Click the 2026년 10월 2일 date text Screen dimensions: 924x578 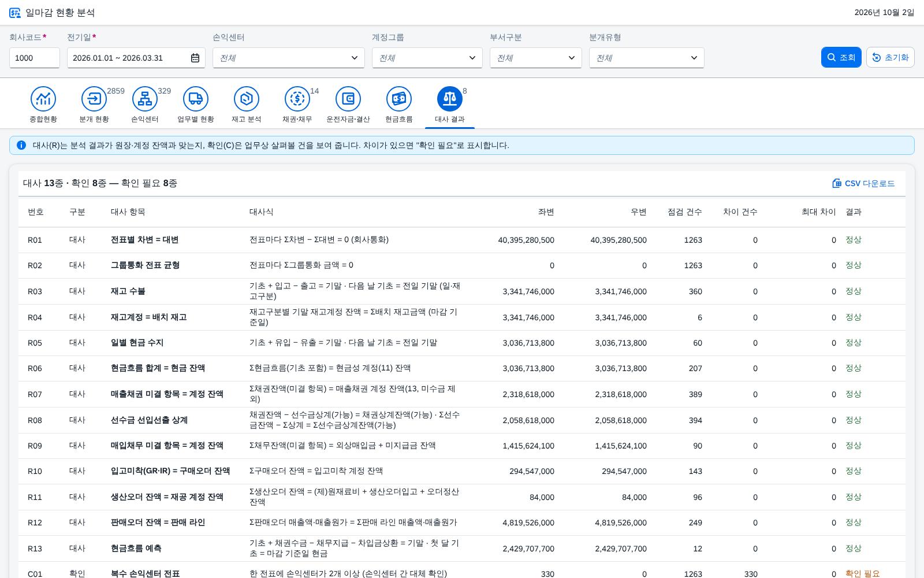click(x=884, y=13)
